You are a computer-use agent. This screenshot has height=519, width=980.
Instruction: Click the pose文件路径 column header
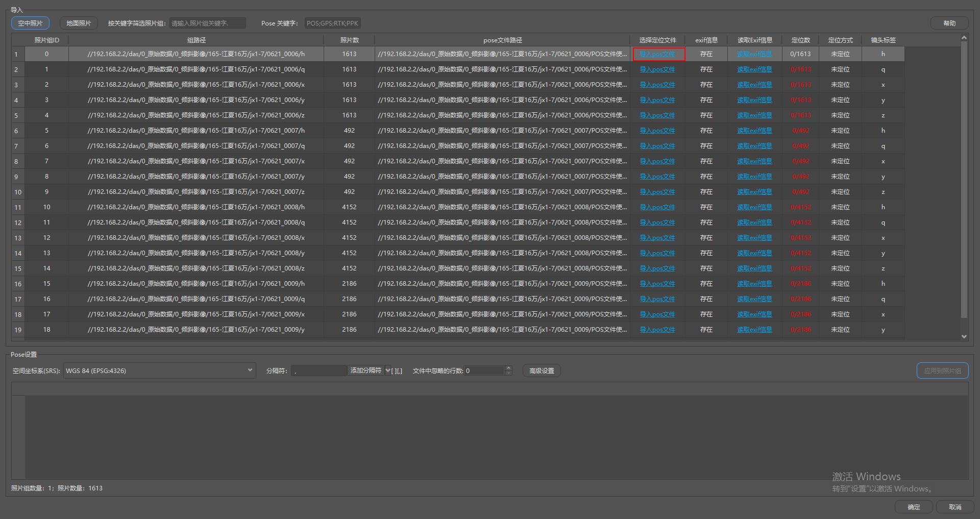(x=502, y=40)
